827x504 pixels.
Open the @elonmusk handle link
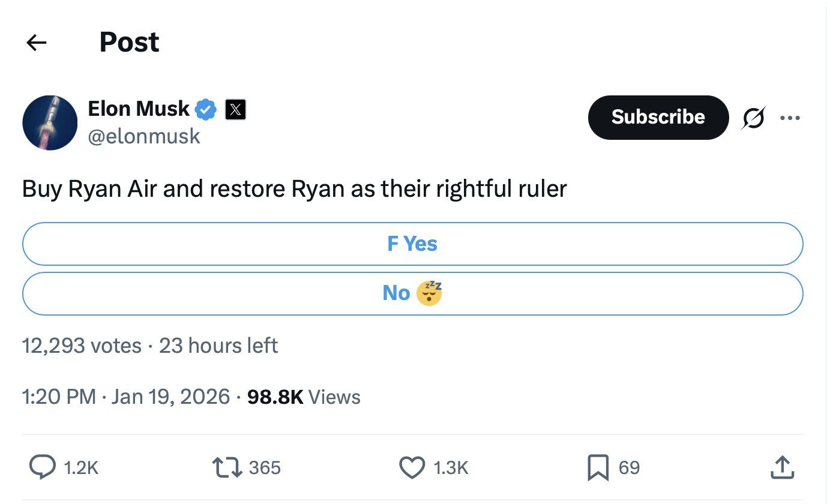click(x=144, y=136)
